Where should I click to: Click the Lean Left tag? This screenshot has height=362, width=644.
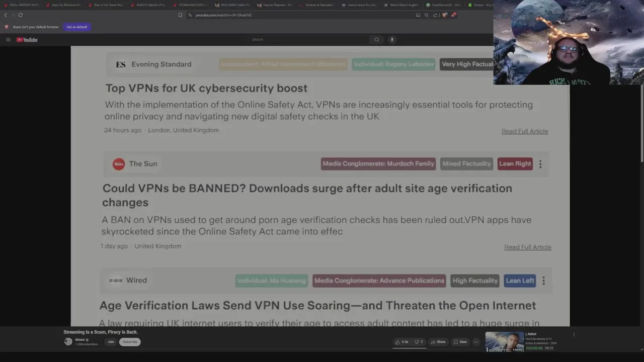(520, 281)
